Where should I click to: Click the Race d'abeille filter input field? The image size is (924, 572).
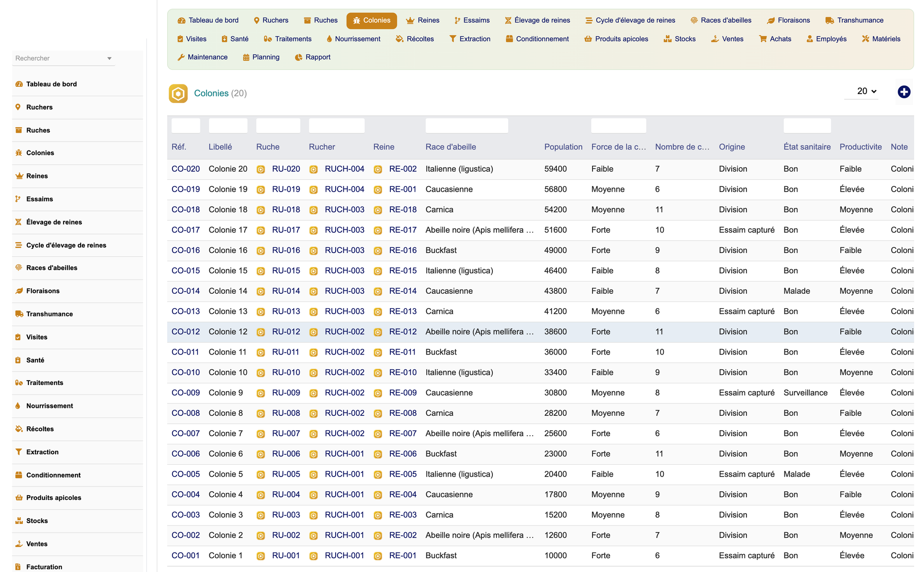467,126
